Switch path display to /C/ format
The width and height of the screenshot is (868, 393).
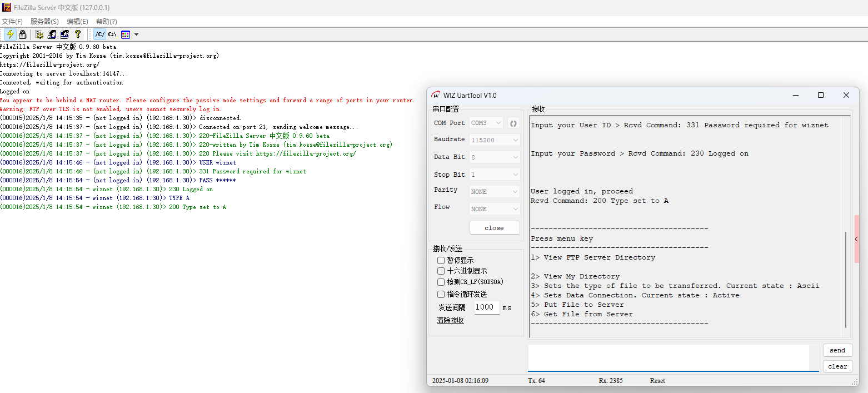pos(100,34)
